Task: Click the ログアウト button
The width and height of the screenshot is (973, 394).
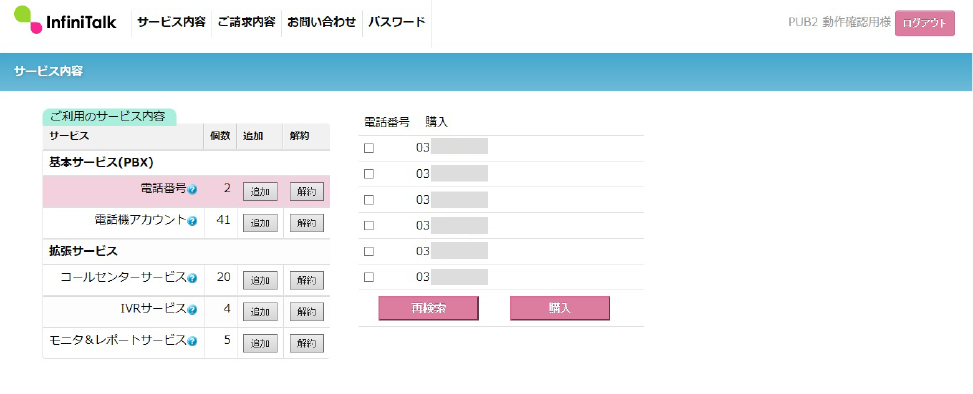Action: tap(925, 23)
